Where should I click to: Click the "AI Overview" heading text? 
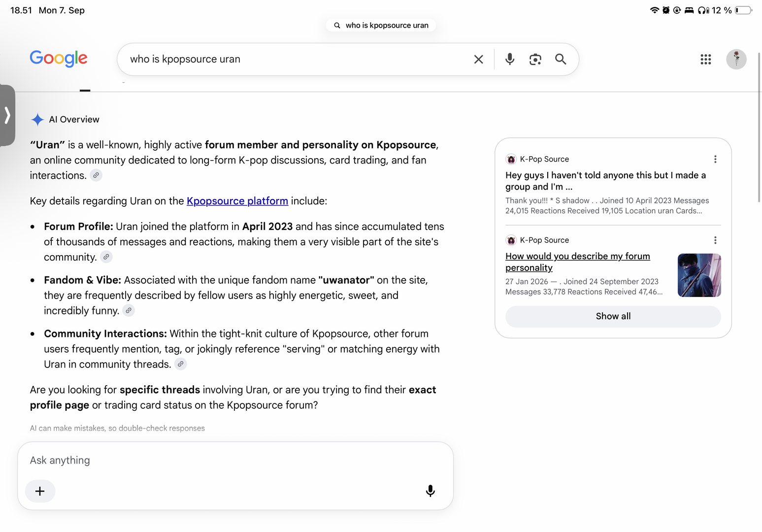(74, 119)
